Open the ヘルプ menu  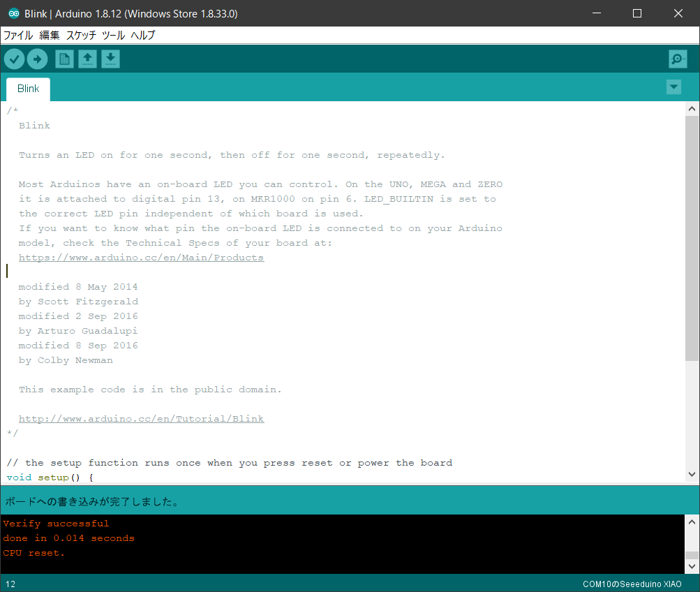(x=143, y=36)
